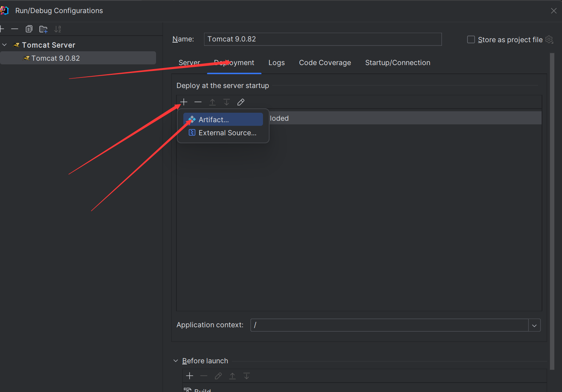Collapse the Tomcat Server tree node
562x392 pixels.
[5, 45]
